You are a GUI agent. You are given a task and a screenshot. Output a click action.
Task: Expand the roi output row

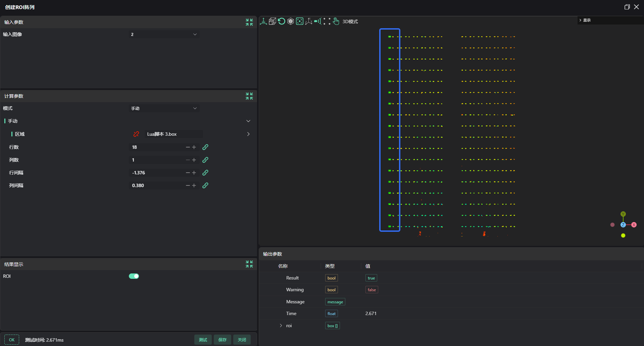click(x=281, y=326)
